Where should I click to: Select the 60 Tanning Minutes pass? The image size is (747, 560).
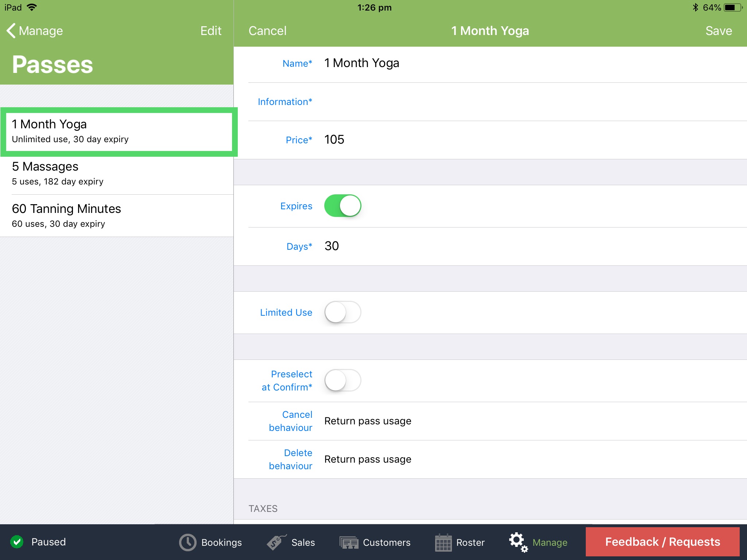pos(117,215)
